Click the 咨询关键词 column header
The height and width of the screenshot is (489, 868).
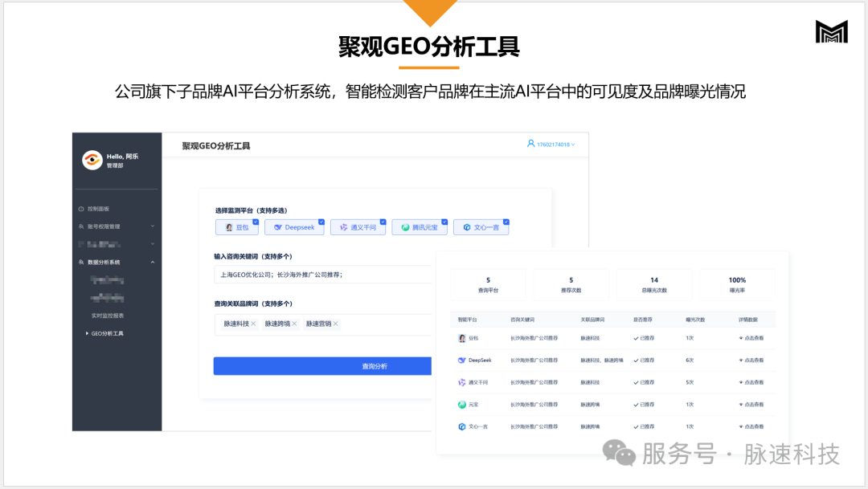tap(522, 320)
